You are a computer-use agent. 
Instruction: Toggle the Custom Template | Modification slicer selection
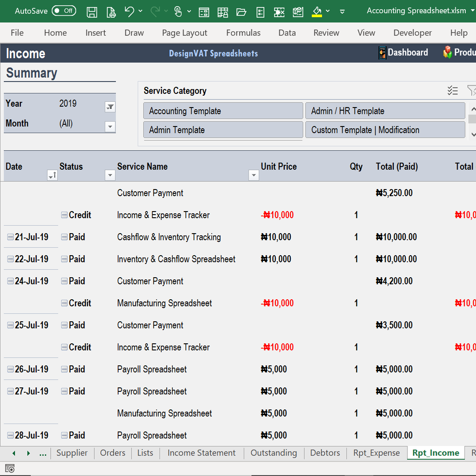click(385, 130)
